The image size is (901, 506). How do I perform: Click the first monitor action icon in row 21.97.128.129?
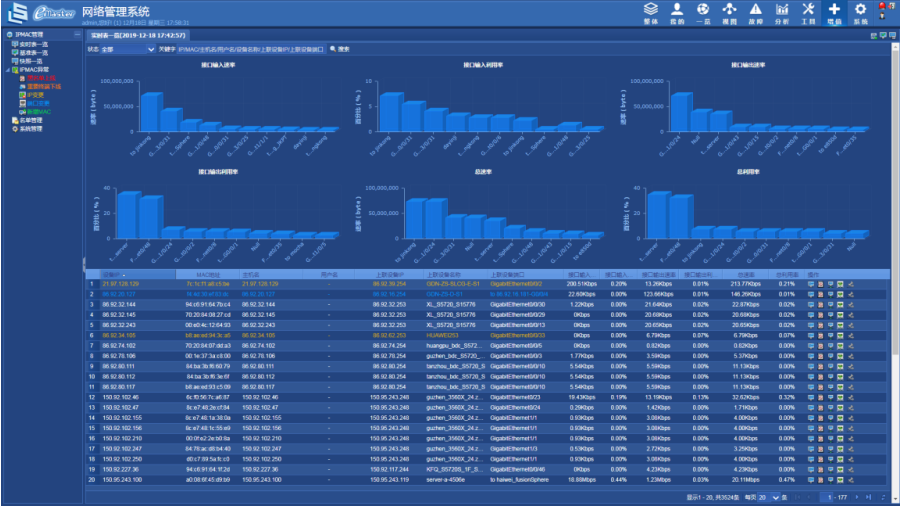pyautogui.click(x=811, y=284)
